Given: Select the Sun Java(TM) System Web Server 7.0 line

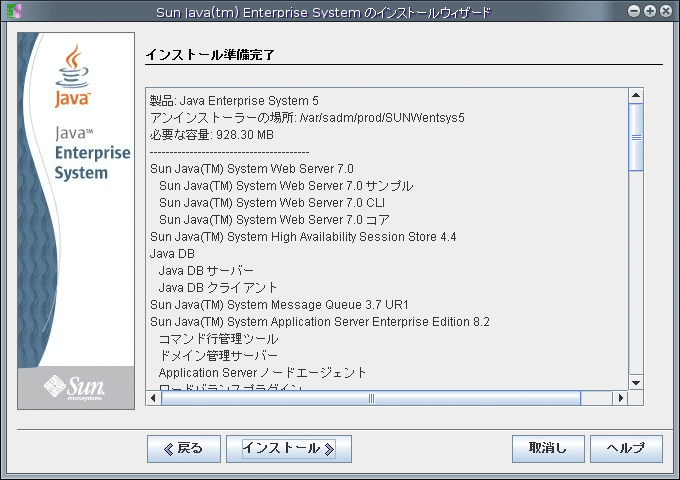Looking at the screenshot, I should click(x=252, y=169).
